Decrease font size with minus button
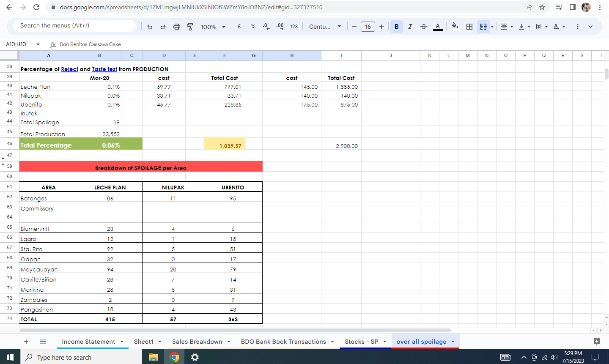609x364 pixels. 354,27
